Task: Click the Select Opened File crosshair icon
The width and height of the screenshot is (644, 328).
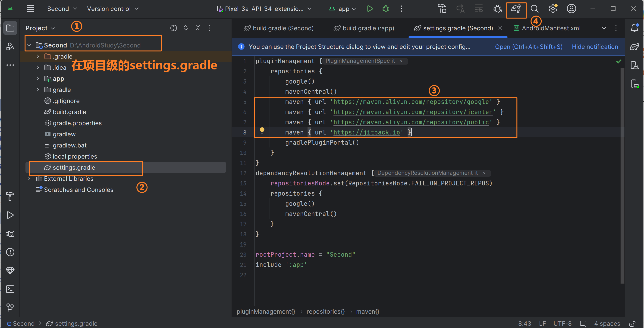Action: (173, 28)
